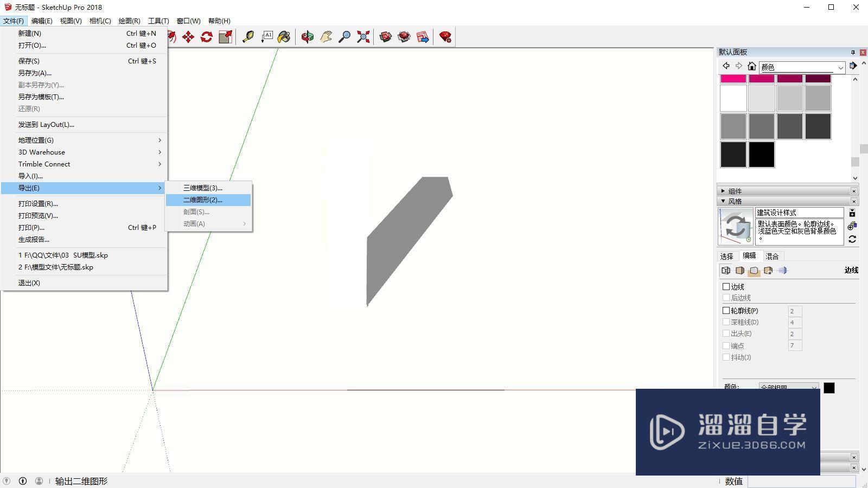Open Extension Manager ruby icon
868x488 pixels.
pyautogui.click(x=445, y=37)
